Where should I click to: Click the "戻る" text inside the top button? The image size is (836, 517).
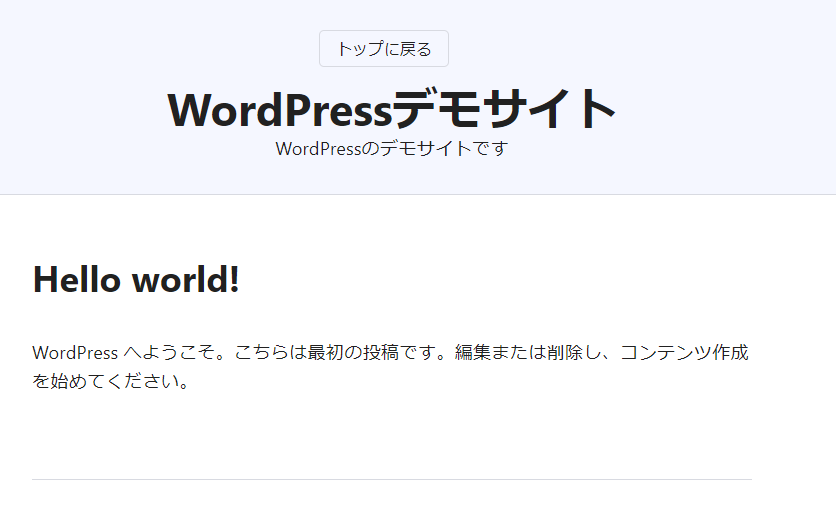[415, 49]
